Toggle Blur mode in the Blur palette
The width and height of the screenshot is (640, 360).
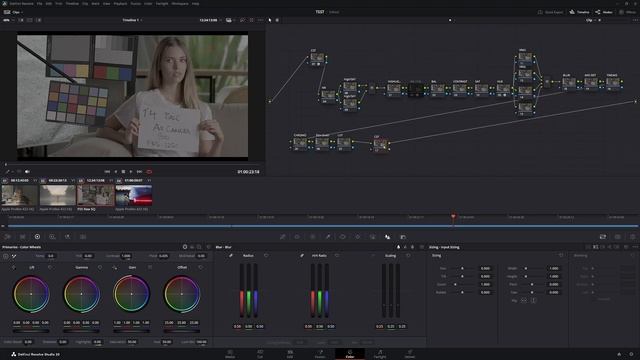pos(398,247)
